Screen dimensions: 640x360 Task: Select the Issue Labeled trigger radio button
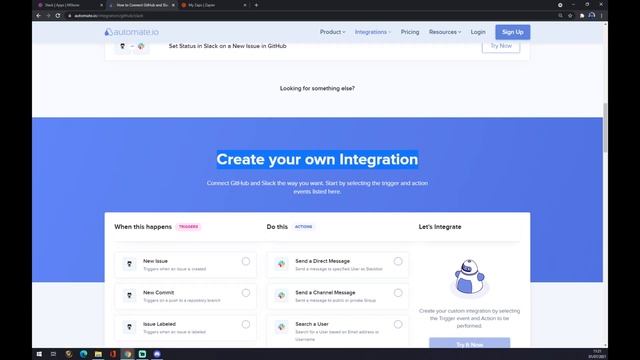point(246,324)
